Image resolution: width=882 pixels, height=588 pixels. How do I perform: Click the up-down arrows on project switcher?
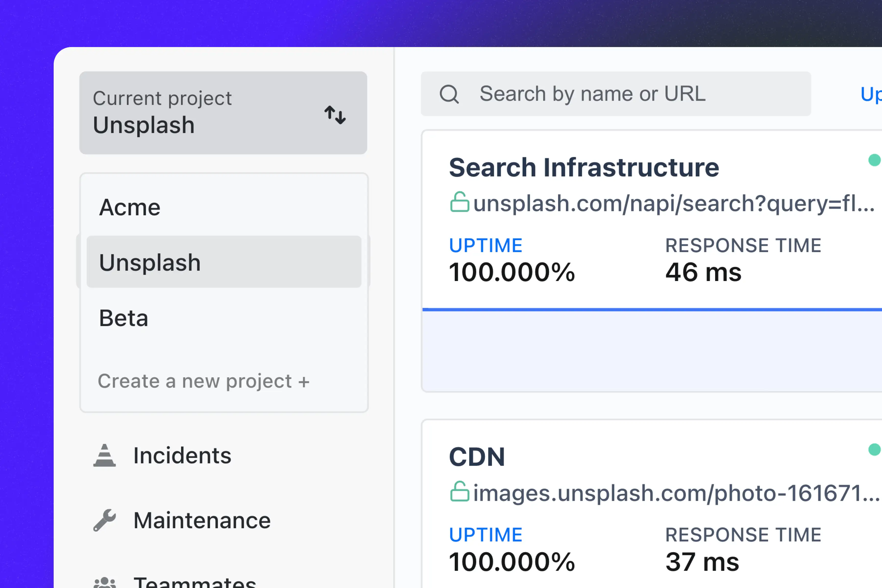335,115
